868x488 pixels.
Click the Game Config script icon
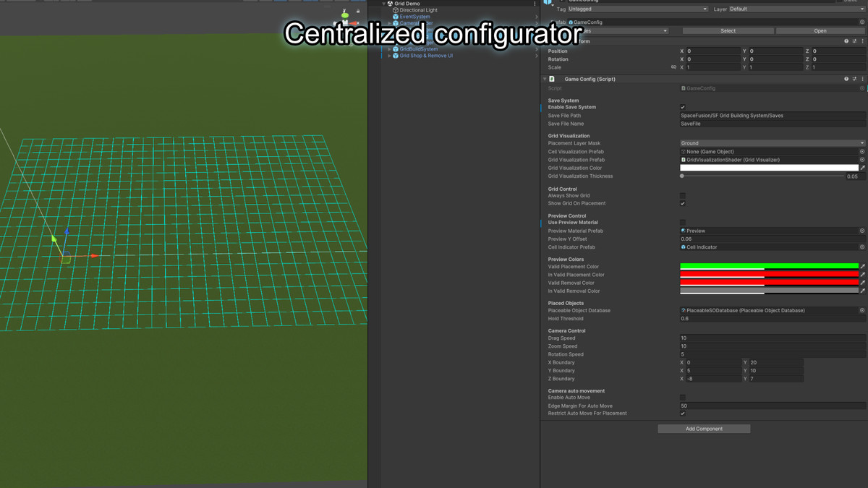(552, 79)
